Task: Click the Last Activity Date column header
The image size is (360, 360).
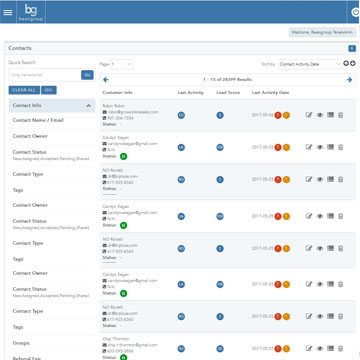Action: pyautogui.click(x=270, y=92)
